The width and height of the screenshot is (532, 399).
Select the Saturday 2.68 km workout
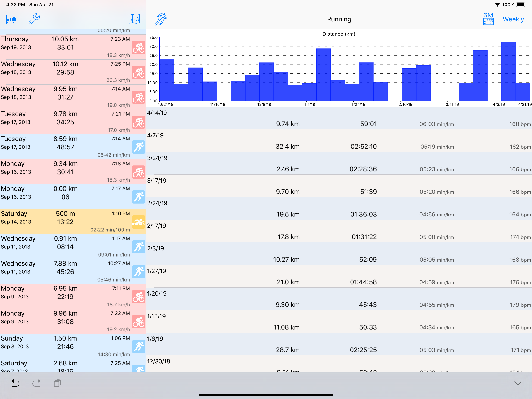[73, 365]
